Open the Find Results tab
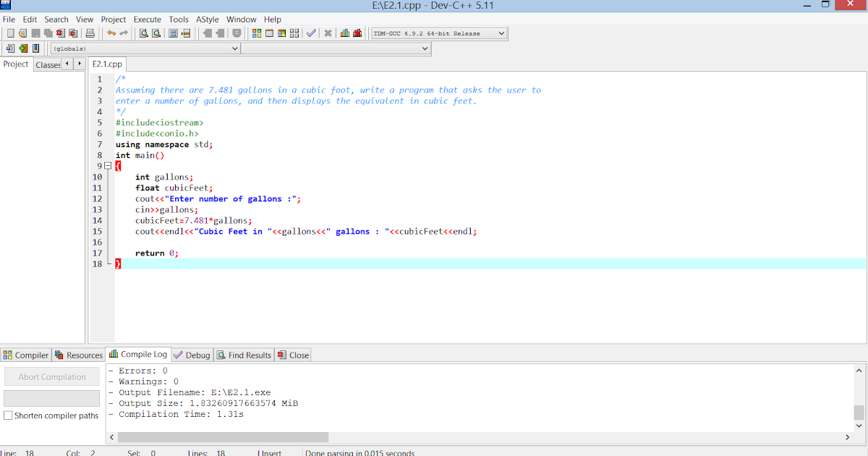 [244, 355]
